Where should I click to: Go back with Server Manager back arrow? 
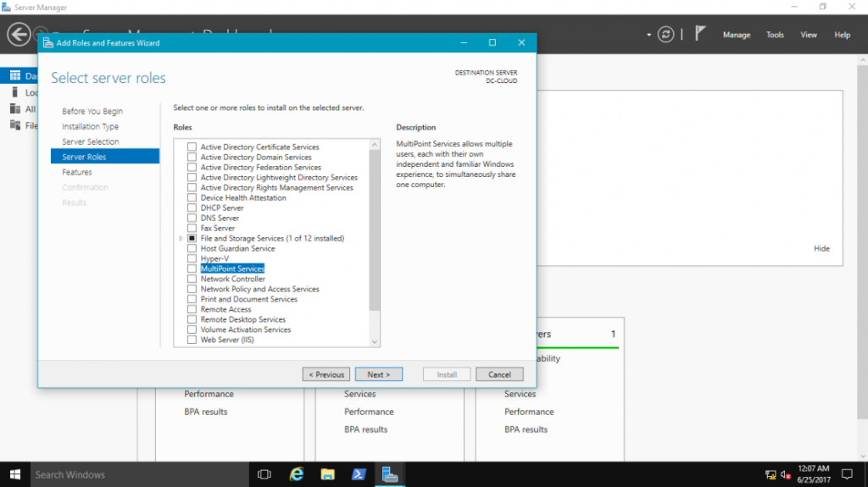pos(19,35)
